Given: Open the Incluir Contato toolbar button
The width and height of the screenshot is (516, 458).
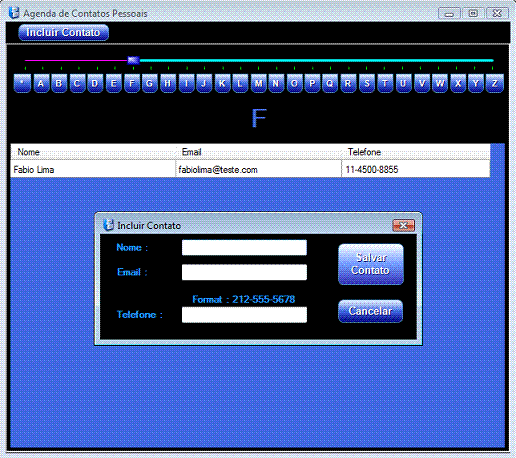Looking at the screenshot, I should pyautogui.click(x=63, y=33).
